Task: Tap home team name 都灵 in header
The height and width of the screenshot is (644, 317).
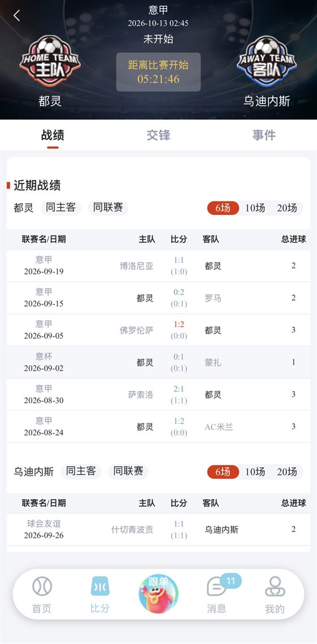Action: (50, 101)
